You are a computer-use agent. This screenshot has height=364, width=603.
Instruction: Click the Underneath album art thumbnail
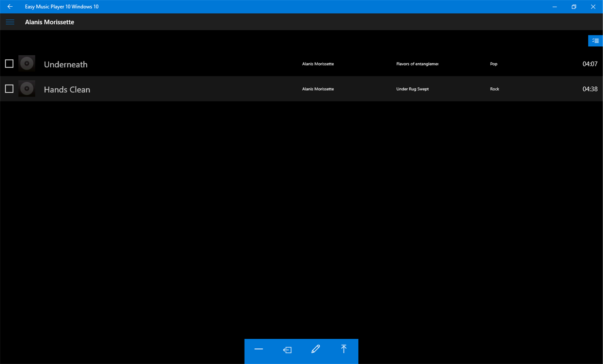tap(27, 64)
